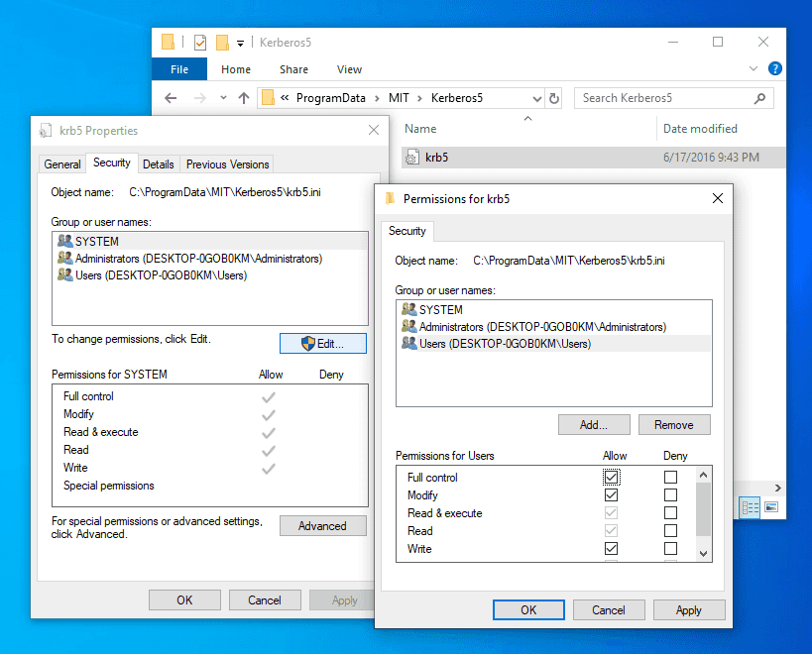The image size is (812, 654).
Task: Select Users in krb5 Properties list
Action: [x=210, y=275]
